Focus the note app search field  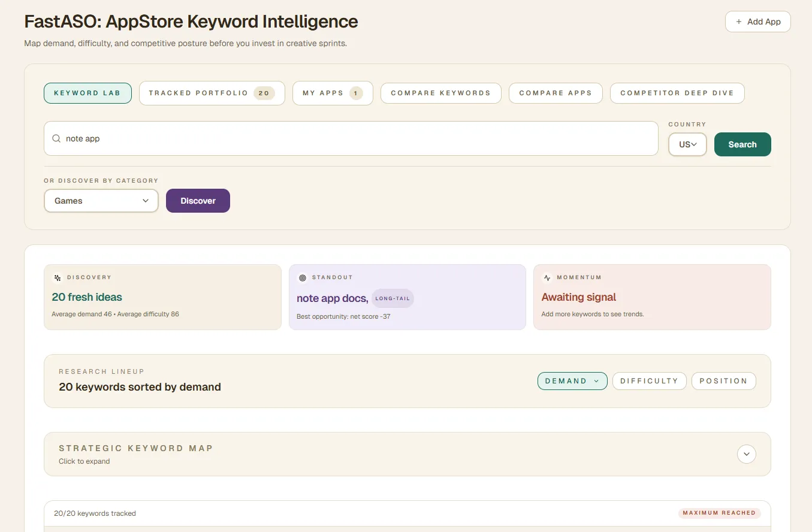coord(360,138)
